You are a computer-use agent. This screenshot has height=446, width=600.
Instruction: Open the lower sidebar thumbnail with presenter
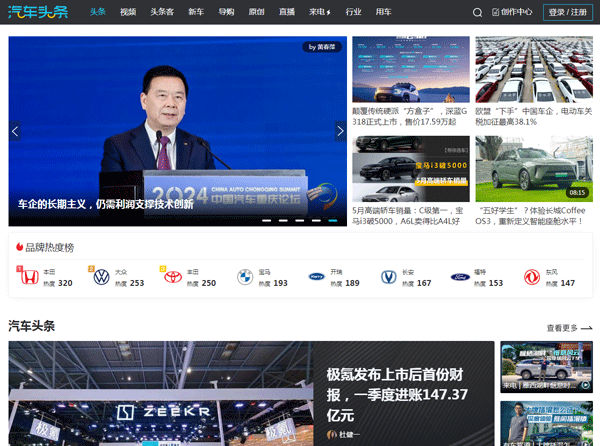click(x=546, y=424)
